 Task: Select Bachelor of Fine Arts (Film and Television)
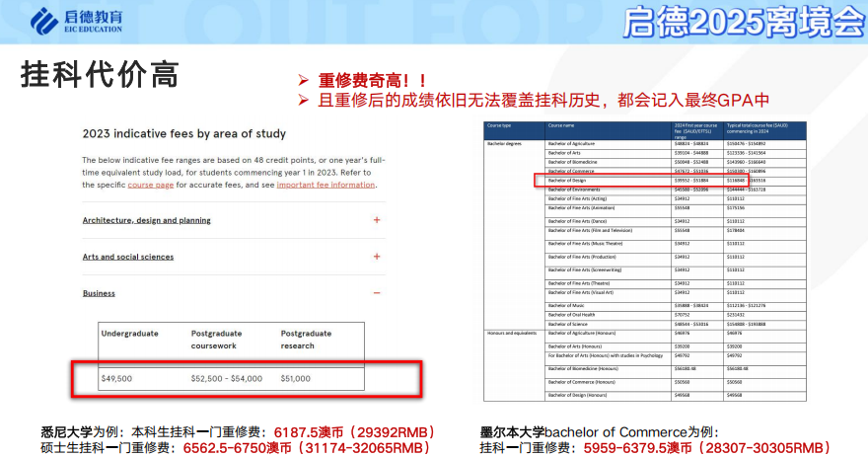click(x=590, y=230)
